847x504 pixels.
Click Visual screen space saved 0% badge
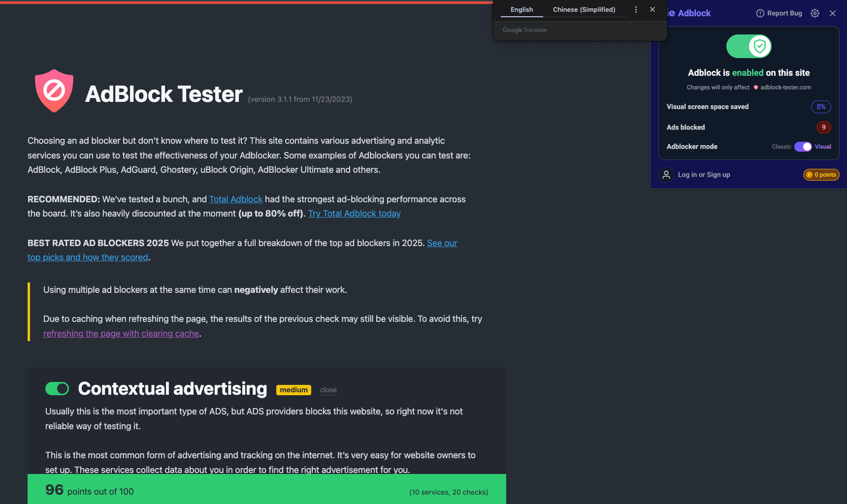coord(821,107)
